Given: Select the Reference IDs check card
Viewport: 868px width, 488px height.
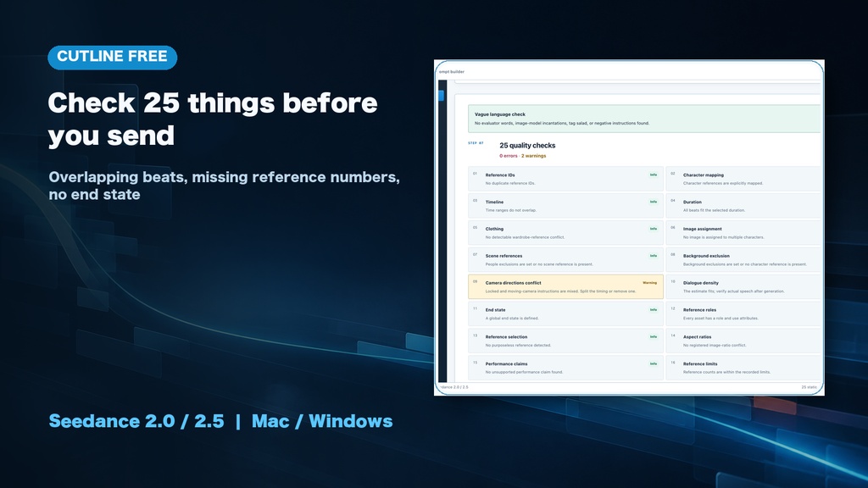Looking at the screenshot, I should point(565,178).
